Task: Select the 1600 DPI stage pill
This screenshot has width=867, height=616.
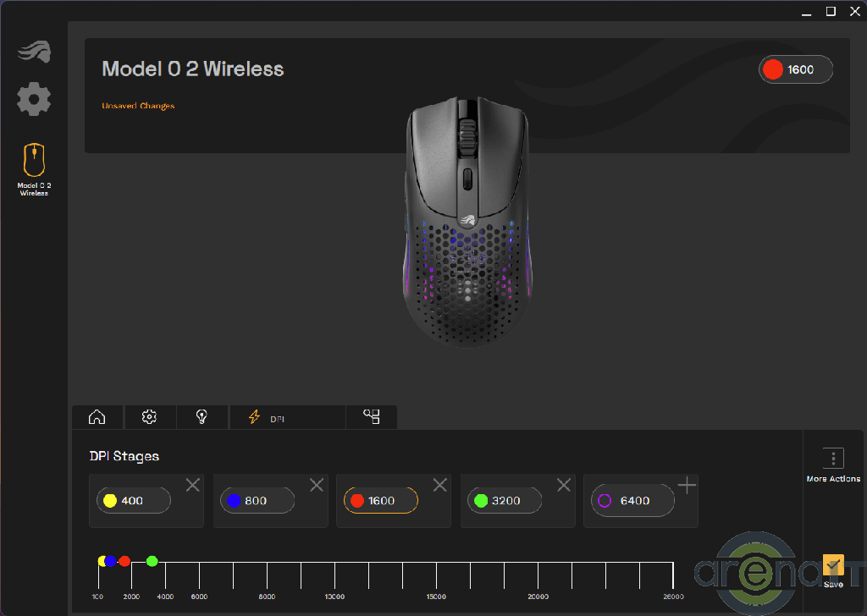Action: [x=381, y=501]
